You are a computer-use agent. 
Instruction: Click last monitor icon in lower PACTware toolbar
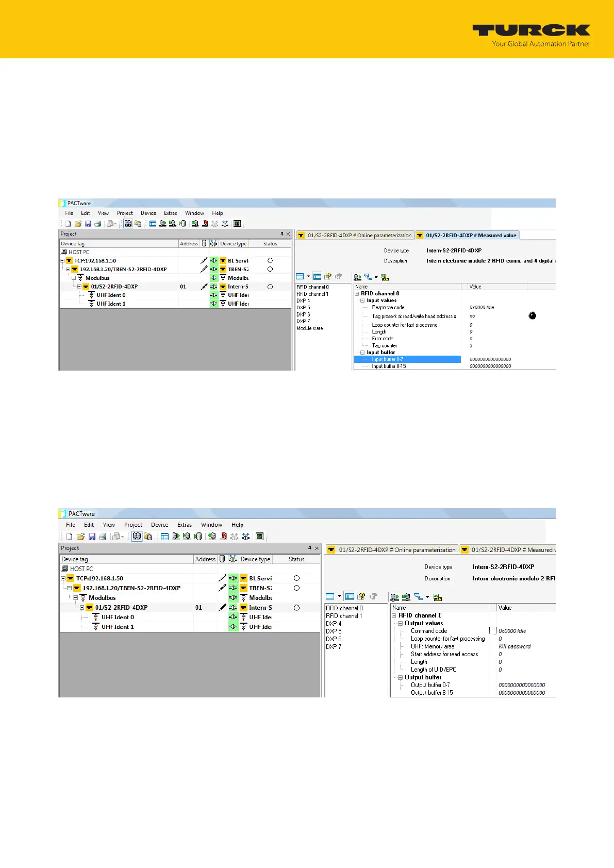pyautogui.click(x=259, y=537)
